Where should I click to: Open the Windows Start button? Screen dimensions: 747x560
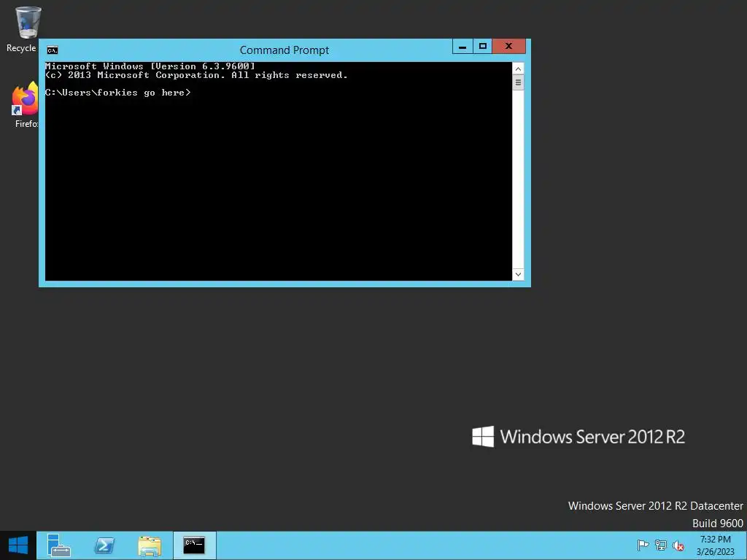[18, 545]
